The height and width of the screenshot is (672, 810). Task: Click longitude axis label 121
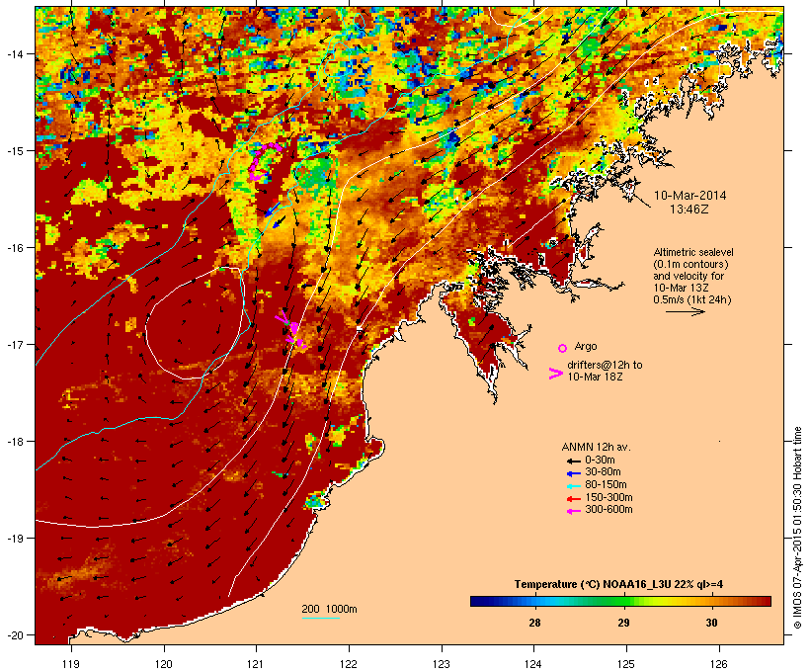pyautogui.click(x=256, y=664)
